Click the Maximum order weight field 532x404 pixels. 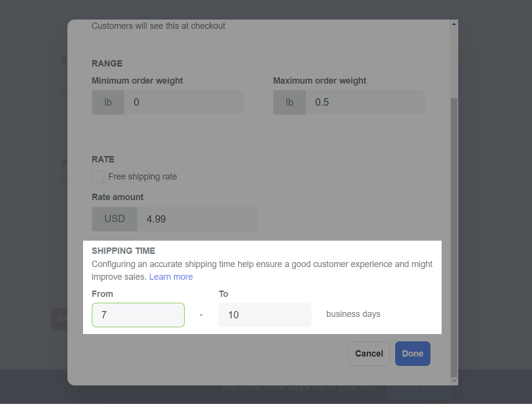(x=365, y=102)
